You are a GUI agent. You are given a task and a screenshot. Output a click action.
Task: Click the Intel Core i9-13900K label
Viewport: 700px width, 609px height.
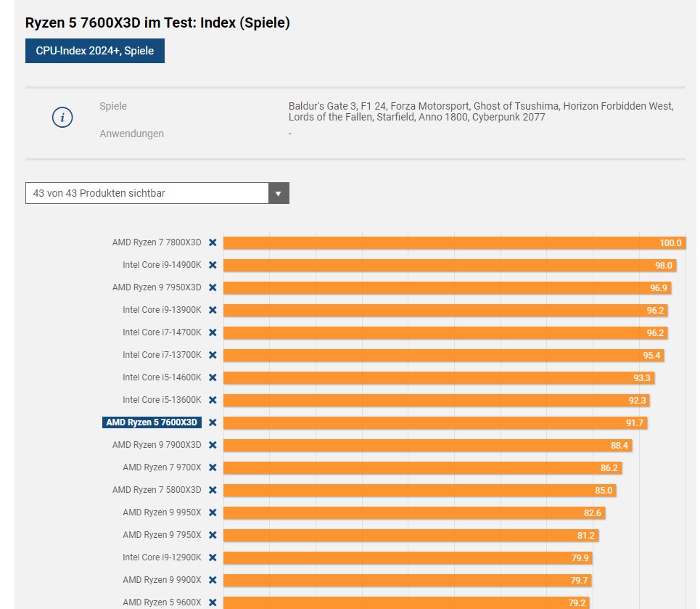pyautogui.click(x=162, y=310)
